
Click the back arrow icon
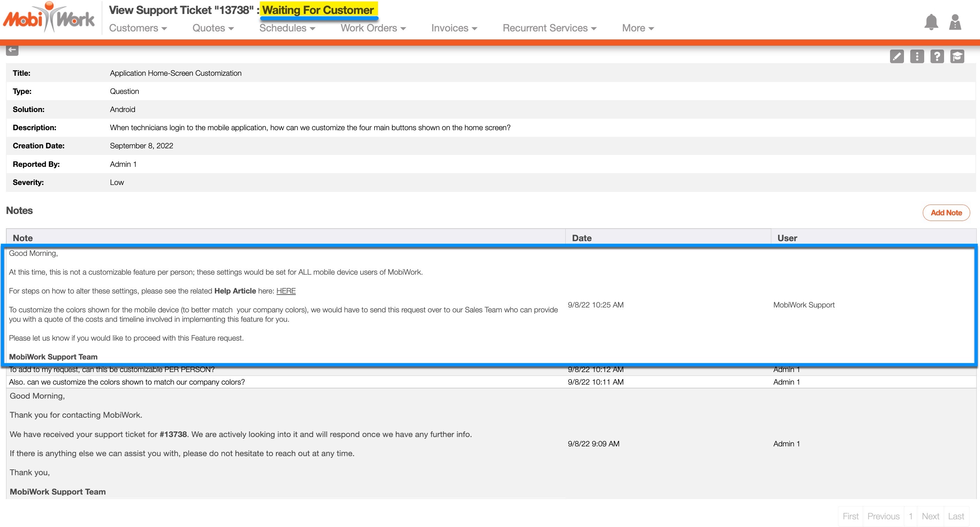click(12, 50)
